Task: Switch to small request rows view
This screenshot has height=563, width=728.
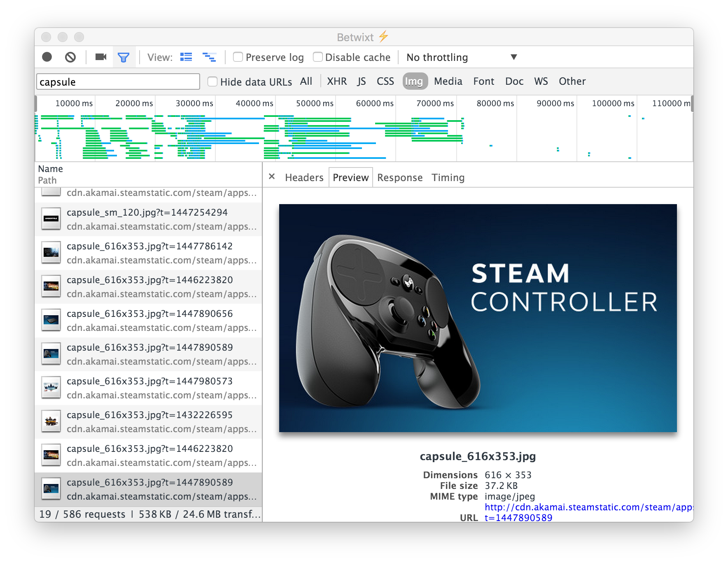Action: coord(209,57)
